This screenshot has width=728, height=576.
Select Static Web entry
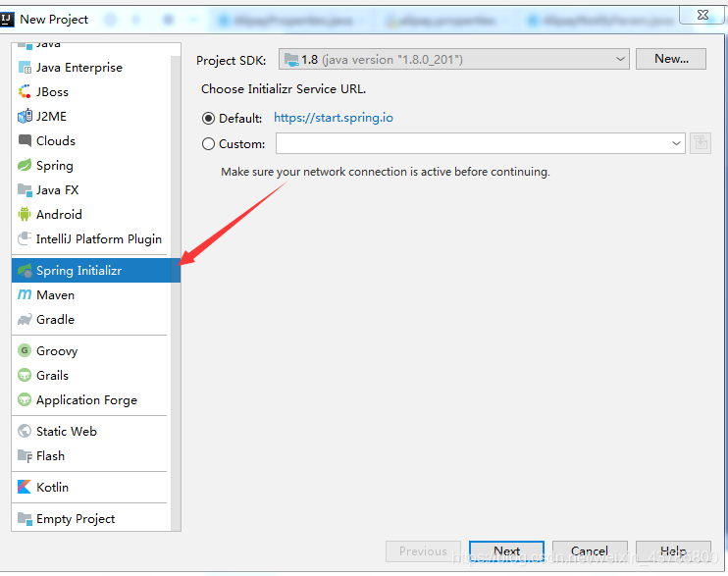[91, 431]
